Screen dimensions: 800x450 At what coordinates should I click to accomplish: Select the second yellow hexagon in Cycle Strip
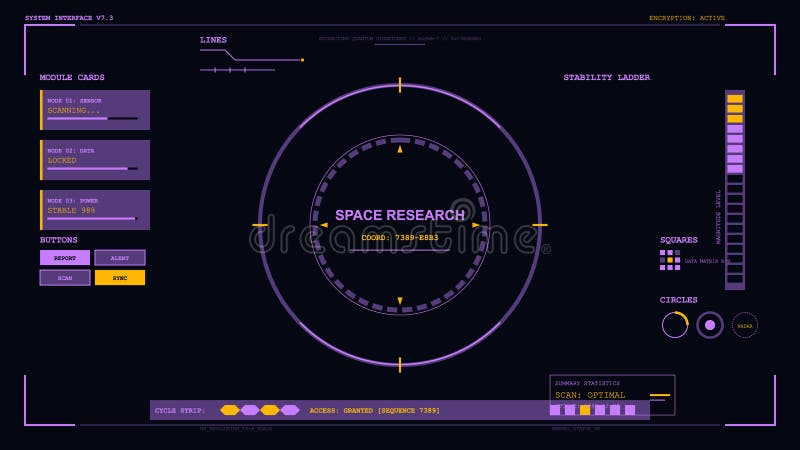coord(269,410)
